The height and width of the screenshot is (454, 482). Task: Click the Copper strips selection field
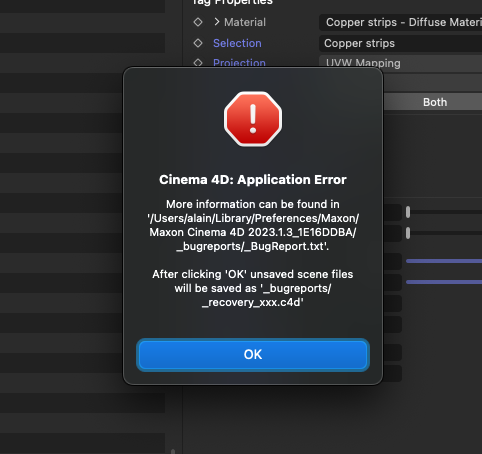(x=400, y=43)
